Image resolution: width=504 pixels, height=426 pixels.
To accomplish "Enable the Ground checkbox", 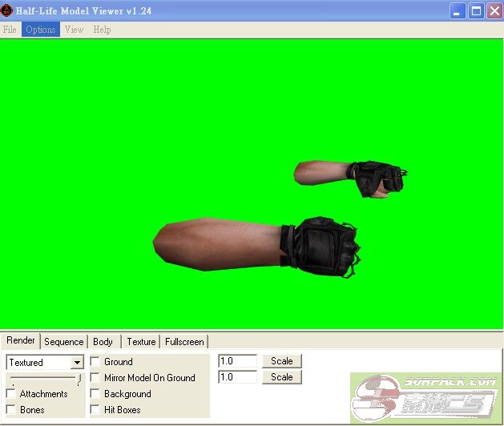I will (x=95, y=362).
